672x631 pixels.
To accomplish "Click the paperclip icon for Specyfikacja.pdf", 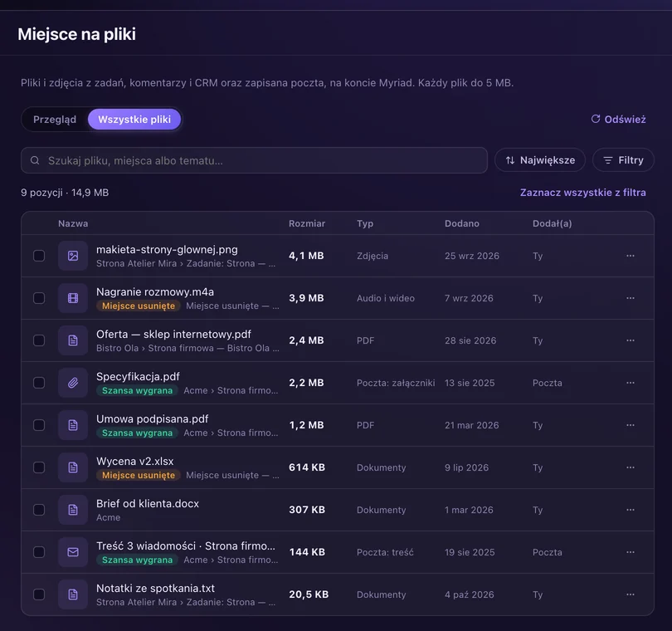I will pyautogui.click(x=73, y=383).
